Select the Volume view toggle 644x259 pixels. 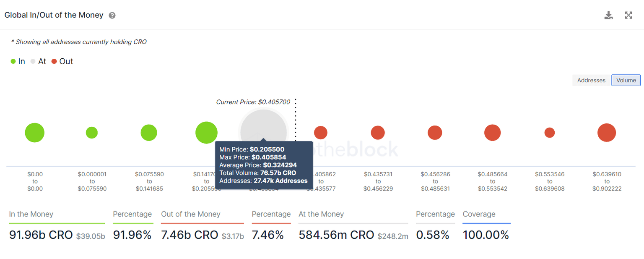pyautogui.click(x=626, y=80)
